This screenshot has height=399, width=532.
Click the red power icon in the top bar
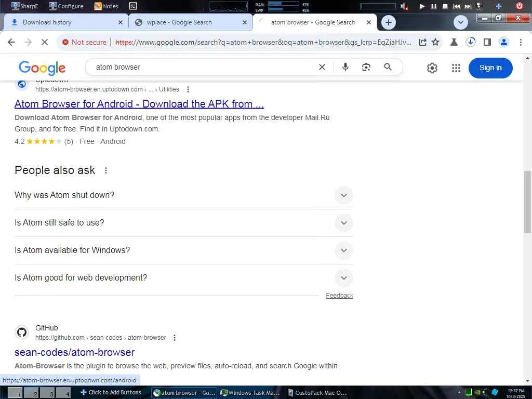pos(520,6)
